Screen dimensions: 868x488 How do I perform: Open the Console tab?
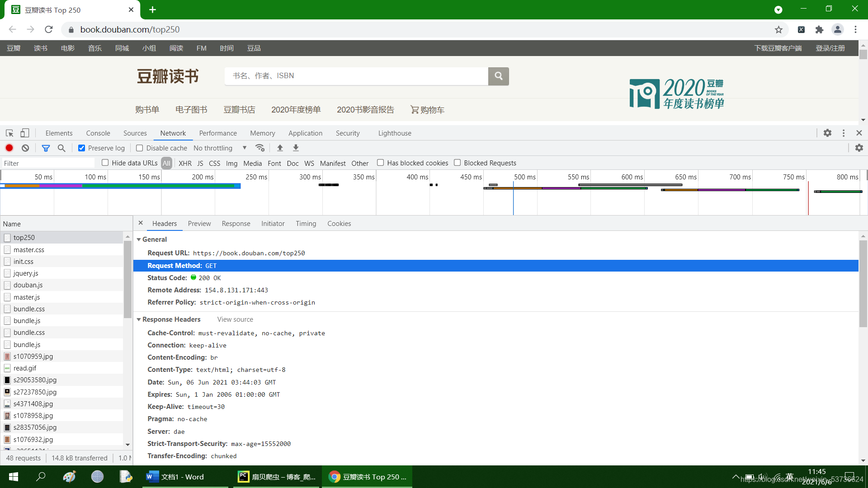click(98, 133)
